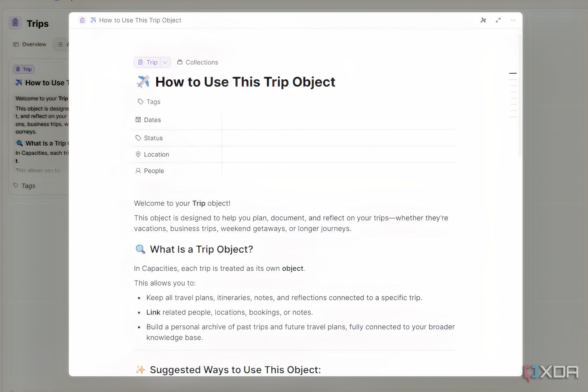Open the three-dots more options menu

coord(513,20)
